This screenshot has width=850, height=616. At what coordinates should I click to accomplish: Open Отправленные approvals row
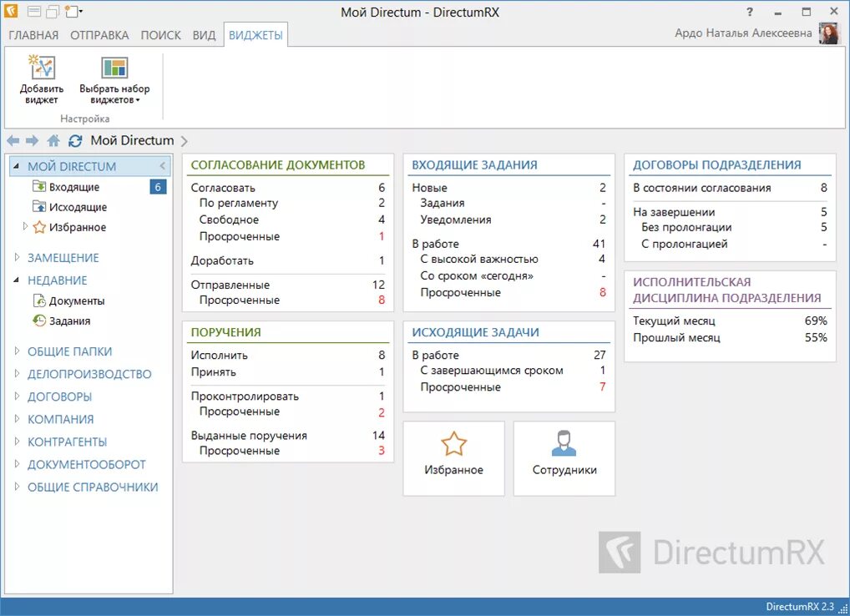pyautogui.click(x=288, y=285)
